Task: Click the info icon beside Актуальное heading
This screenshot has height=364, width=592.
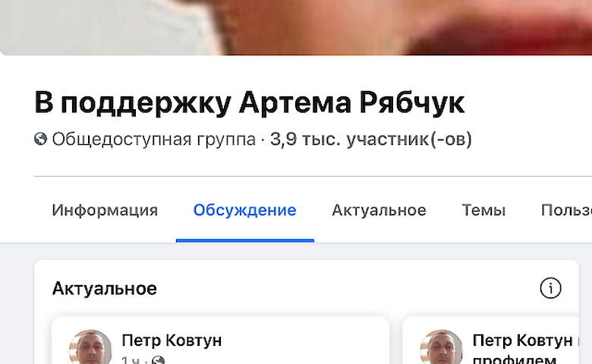Action: coord(550,289)
